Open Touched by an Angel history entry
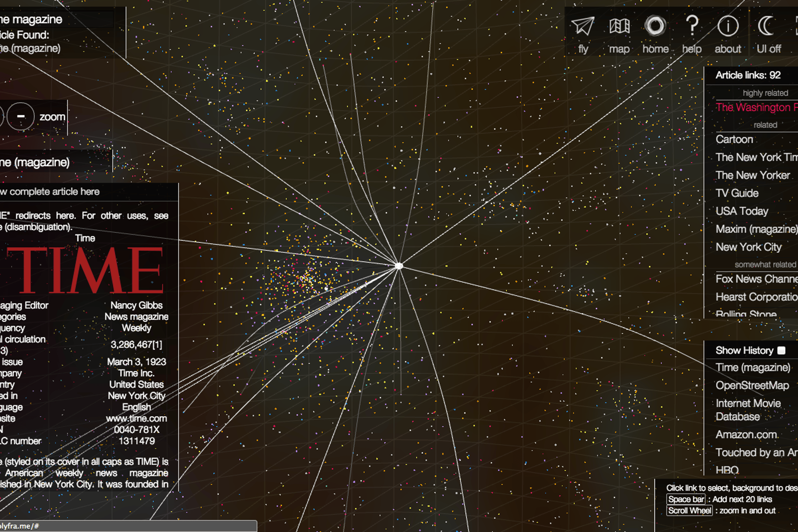This screenshot has width=798, height=532. (x=757, y=453)
